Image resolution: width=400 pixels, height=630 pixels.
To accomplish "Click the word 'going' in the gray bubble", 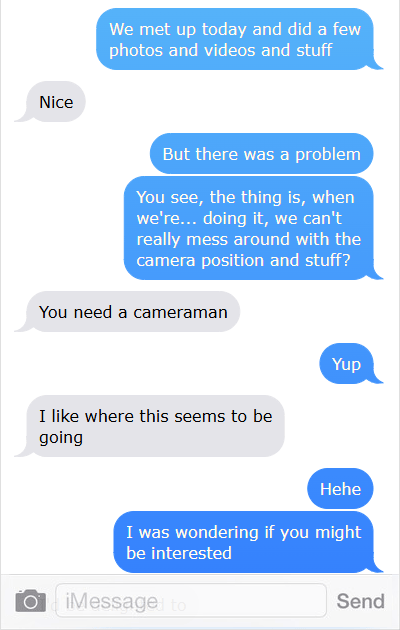I will (61, 438).
